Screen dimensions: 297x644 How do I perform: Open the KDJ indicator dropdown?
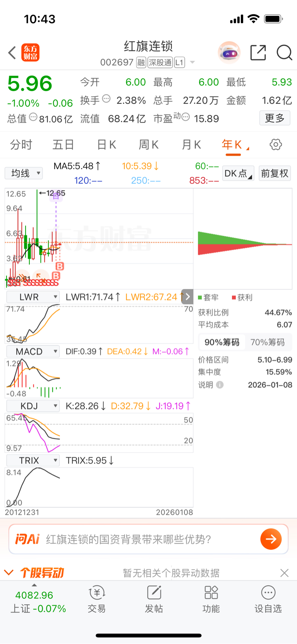[33, 406]
